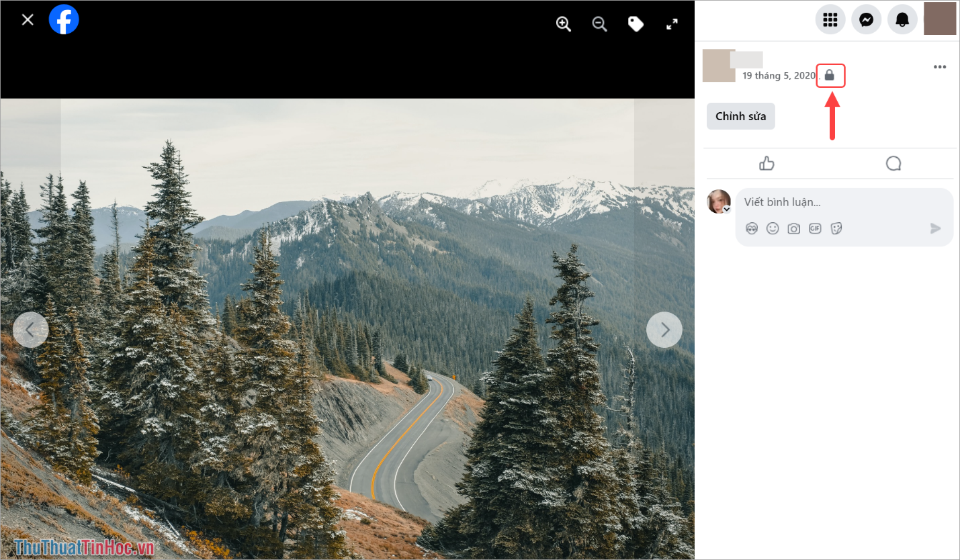This screenshot has height=560, width=960.
Task: Tag the photo using tag icon
Action: (636, 24)
